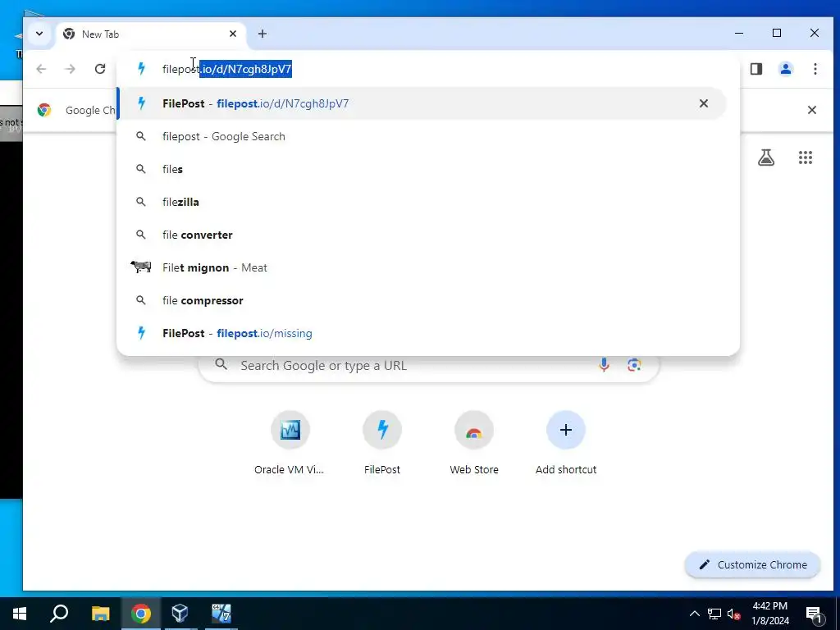Open Chrome side panel
The width and height of the screenshot is (840, 630).
pyautogui.click(x=756, y=69)
